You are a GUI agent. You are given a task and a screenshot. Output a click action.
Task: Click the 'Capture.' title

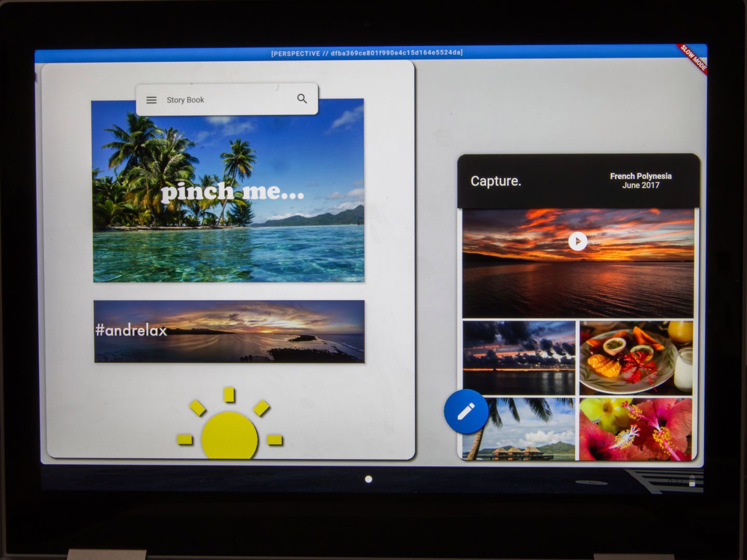(x=495, y=181)
